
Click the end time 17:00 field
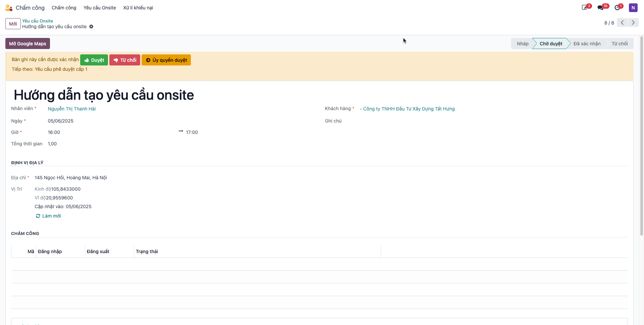pyautogui.click(x=192, y=132)
